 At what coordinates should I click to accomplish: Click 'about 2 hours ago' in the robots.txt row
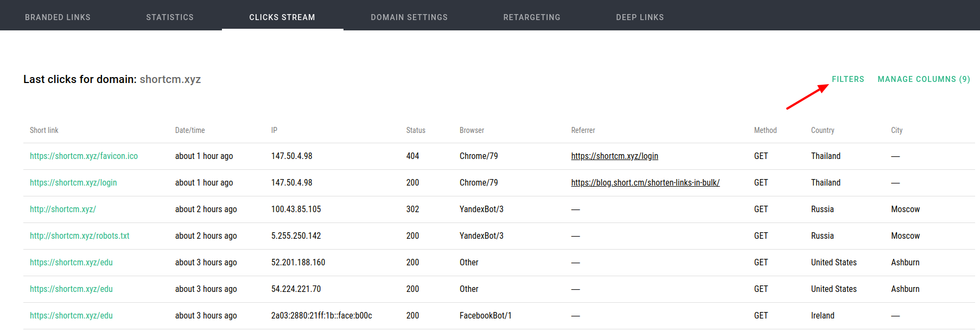[206, 236]
